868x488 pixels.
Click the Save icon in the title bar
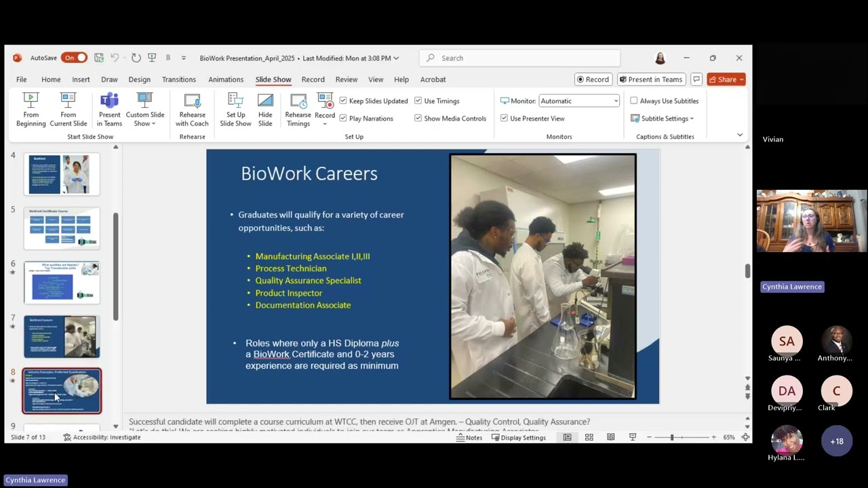[99, 58]
